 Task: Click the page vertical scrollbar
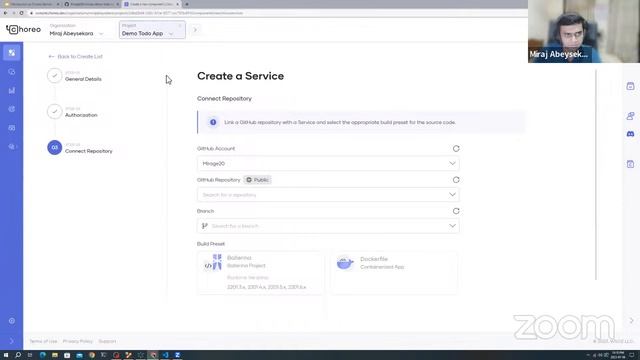tap(596, 176)
